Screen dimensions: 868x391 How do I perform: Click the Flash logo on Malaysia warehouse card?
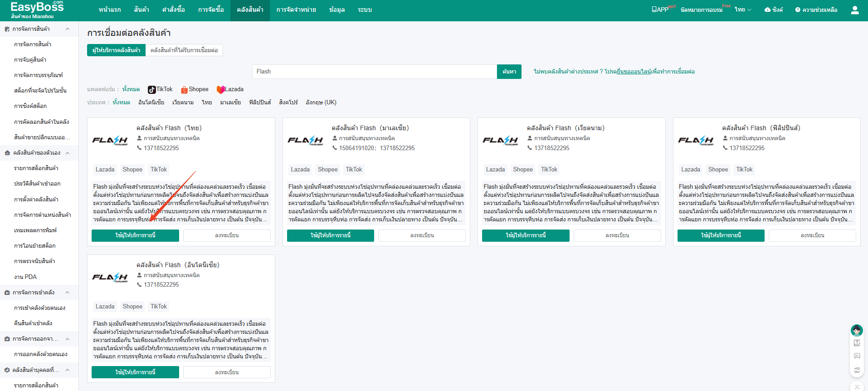pos(305,140)
